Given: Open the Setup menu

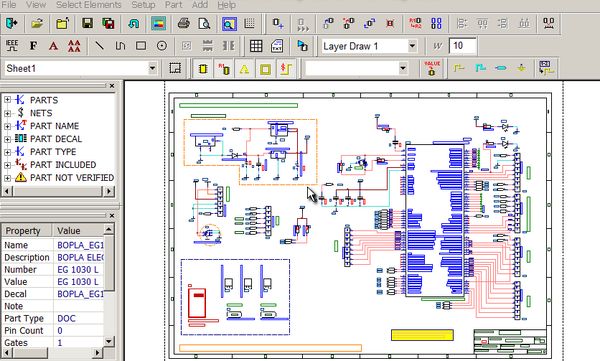Looking at the screenshot, I should tap(143, 5).
